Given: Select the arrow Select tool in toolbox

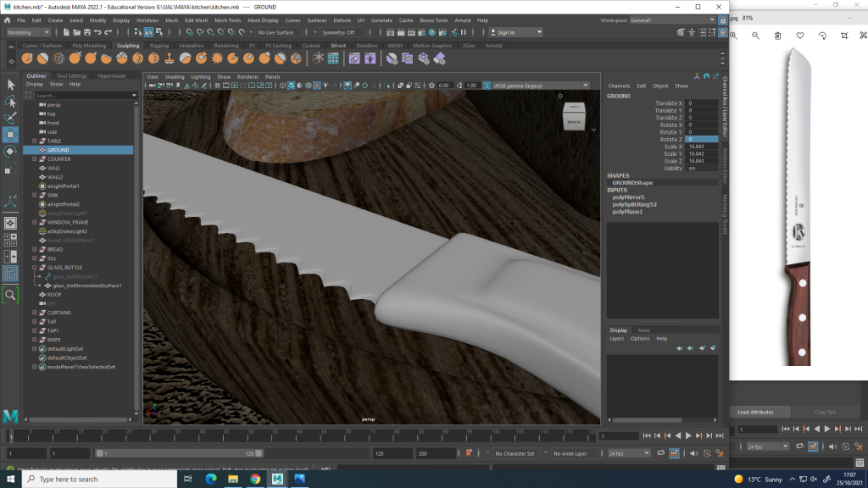Looking at the screenshot, I should pyautogui.click(x=10, y=85).
